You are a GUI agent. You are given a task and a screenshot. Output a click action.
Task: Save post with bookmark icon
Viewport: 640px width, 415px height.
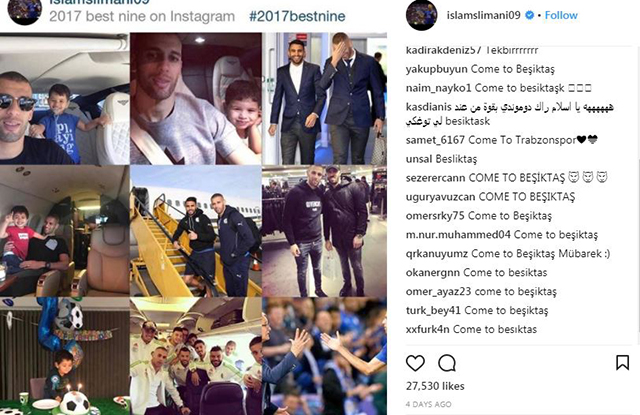(622, 362)
